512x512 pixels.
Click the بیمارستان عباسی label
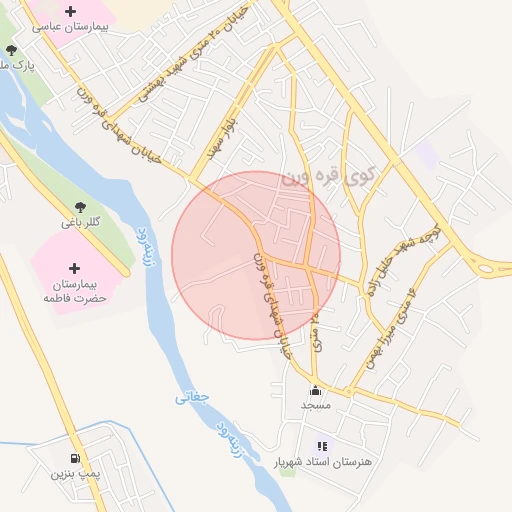pos(70,27)
